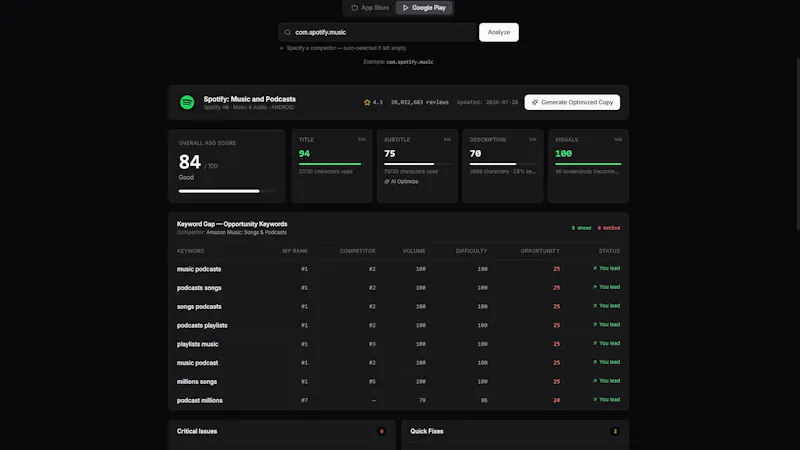This screenshot has height=450, width=800.
Task: Click the VOLUME column header
Action: point(414,251)
